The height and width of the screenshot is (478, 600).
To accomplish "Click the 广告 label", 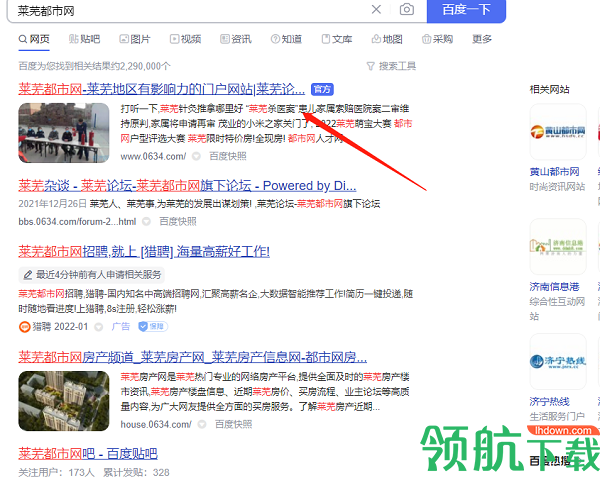I will [x=121, y=326].
